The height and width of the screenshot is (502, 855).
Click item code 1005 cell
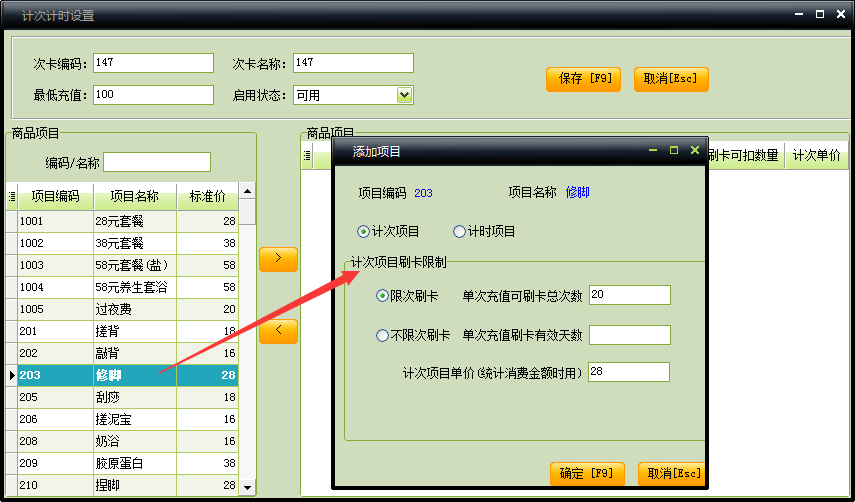pyautogui.click(x=56, y=309)
